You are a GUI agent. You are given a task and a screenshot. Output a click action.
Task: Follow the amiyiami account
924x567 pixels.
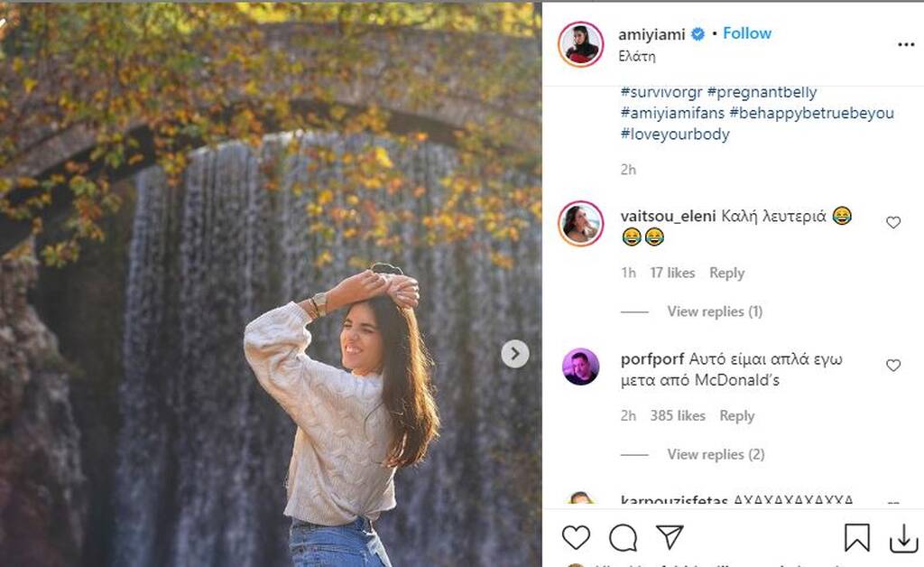747,33
